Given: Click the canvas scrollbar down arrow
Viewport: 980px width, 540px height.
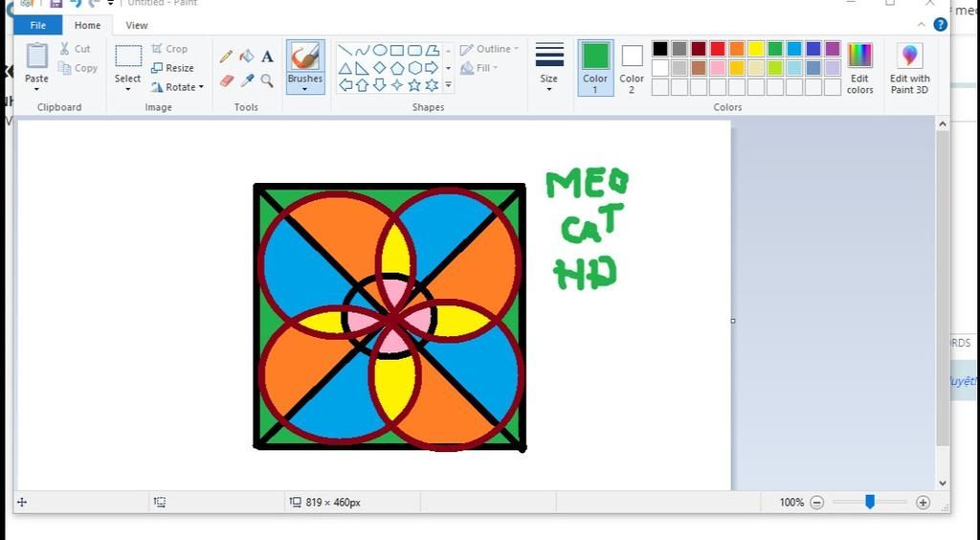Looking at the screenshot, I should [x=943, y=483].
